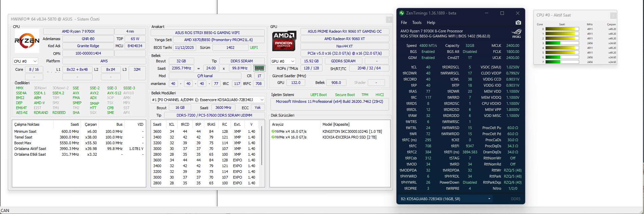This screenshot has height=214, width=644.
Task: Click the green memory module icon next to 99.8 MHz
Action: (x=259, y=68)
